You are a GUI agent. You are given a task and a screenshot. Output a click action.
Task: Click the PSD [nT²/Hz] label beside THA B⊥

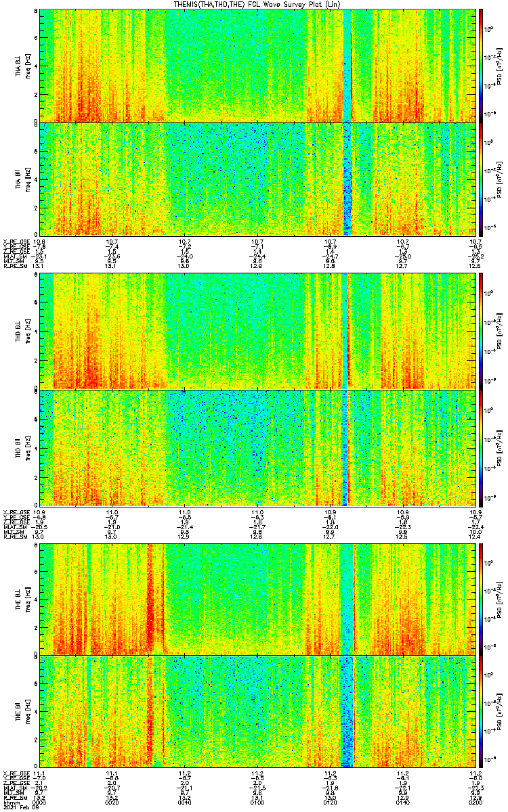[x=501, y=65]
